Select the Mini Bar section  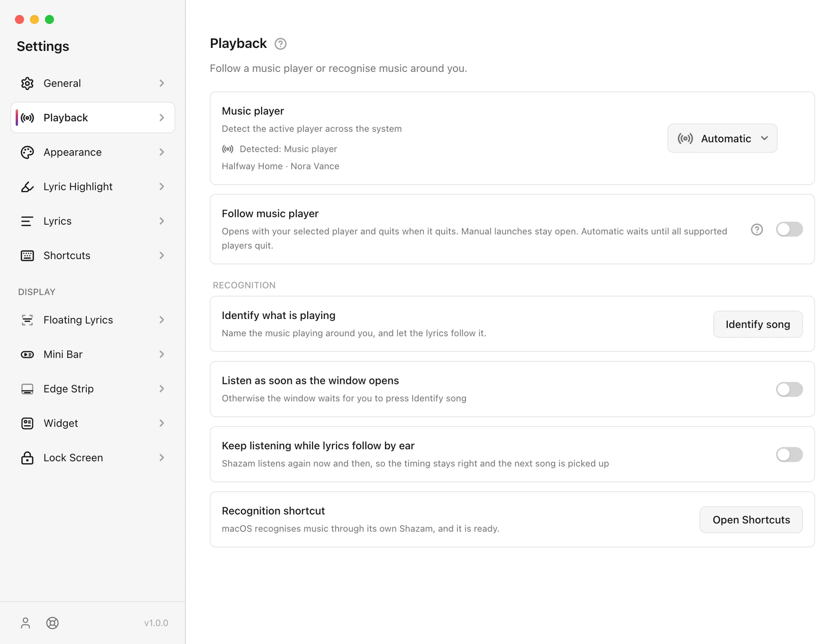93,354
